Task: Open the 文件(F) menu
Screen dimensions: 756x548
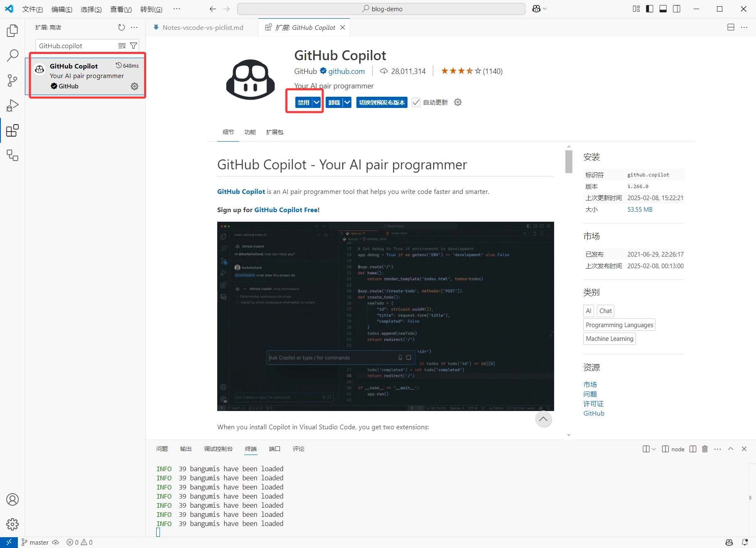Action: pos(32,9)
